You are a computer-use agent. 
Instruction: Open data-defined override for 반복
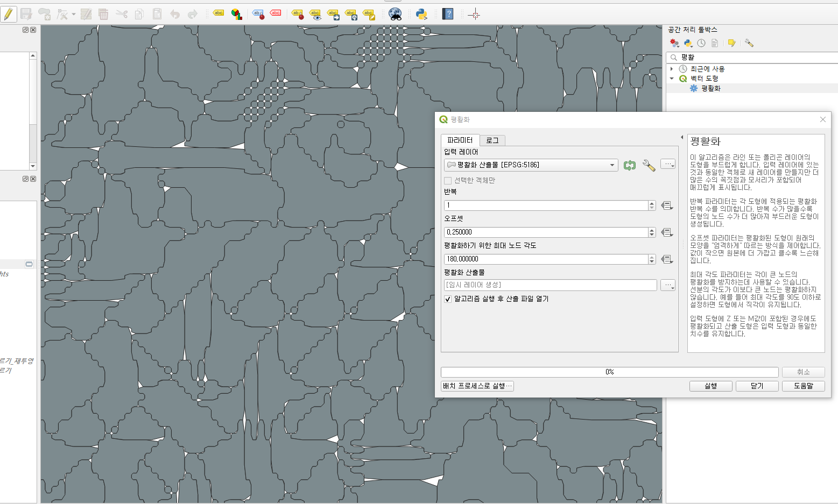(x=667, y=205)
